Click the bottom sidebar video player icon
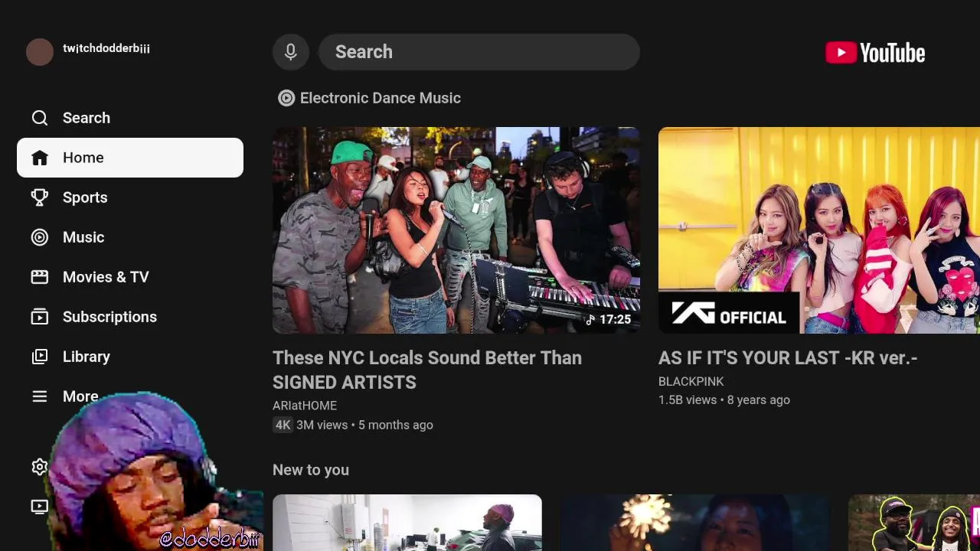 point(40,507)
